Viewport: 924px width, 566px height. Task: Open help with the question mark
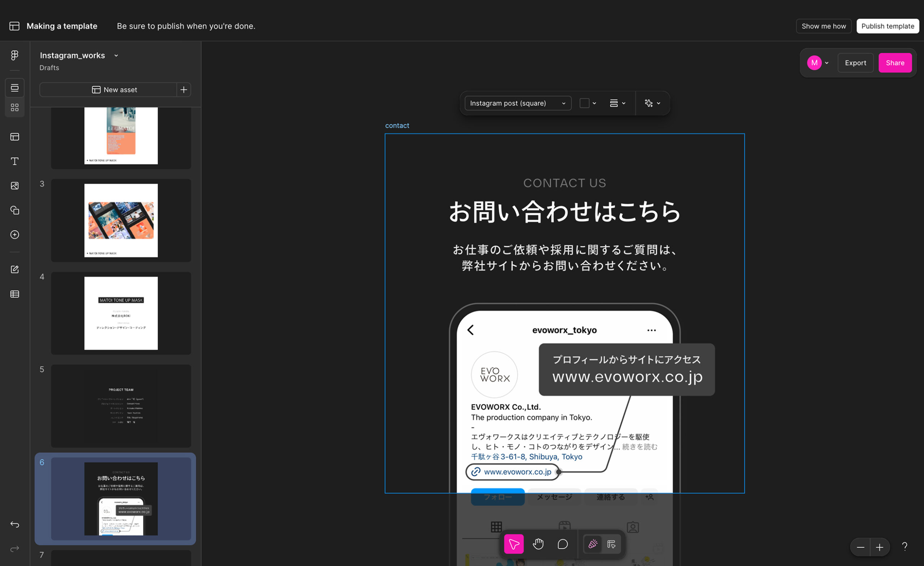pyautogui.click(x=905, y=547)
